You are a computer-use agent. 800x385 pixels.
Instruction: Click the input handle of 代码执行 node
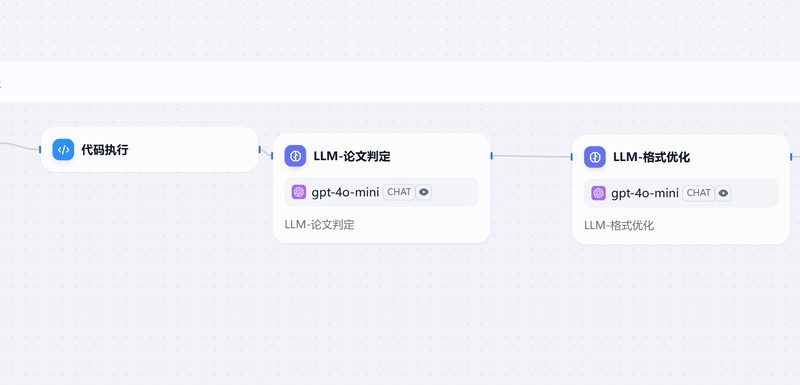pos(40,149)
